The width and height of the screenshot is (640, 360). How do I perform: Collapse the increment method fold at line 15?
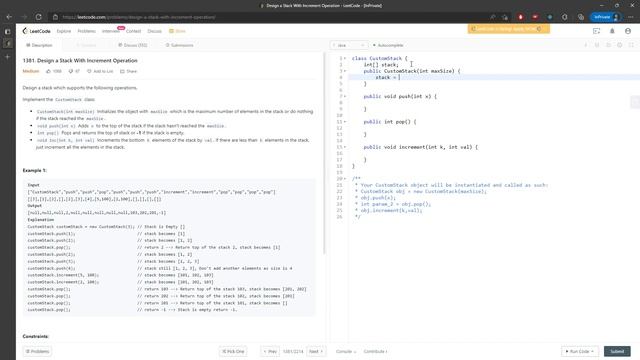click(345, 147)
